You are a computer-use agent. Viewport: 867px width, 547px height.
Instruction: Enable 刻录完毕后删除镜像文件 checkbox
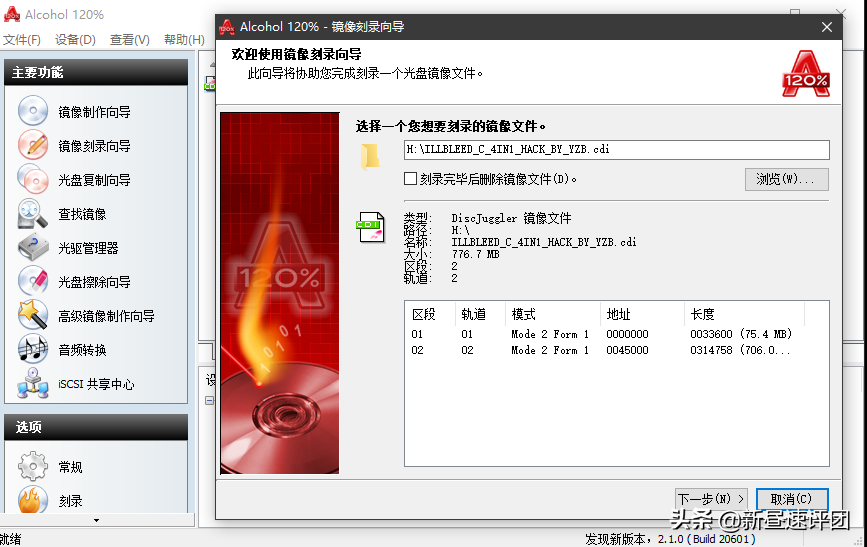[410, 179]
